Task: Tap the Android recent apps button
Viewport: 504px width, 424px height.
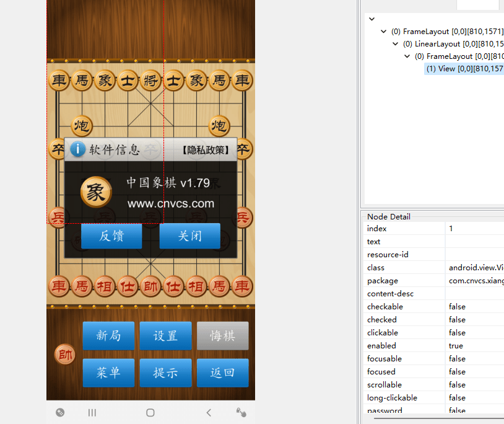Action: point(92,412)
